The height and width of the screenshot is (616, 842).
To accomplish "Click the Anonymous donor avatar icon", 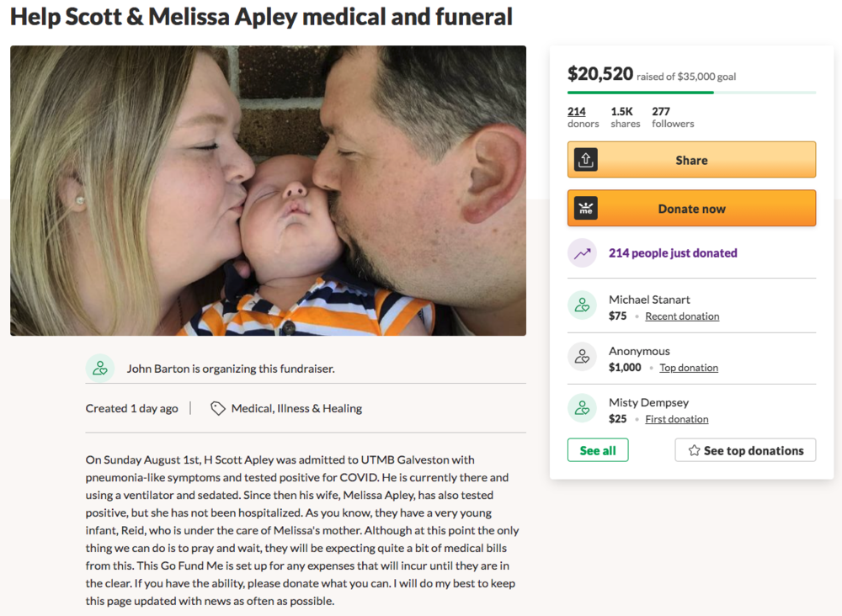I will [582, 358].
